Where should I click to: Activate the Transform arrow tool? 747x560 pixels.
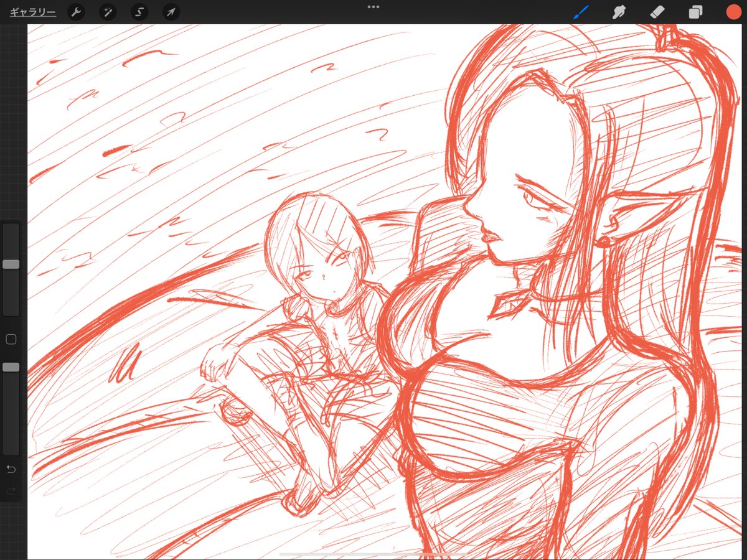[x=171, y=12]
